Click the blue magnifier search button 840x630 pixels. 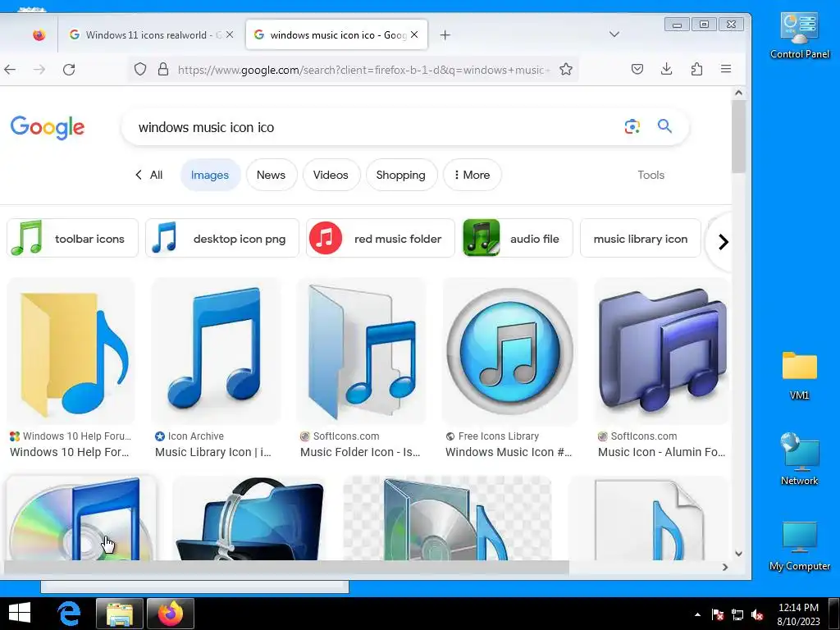pos(664,126)
